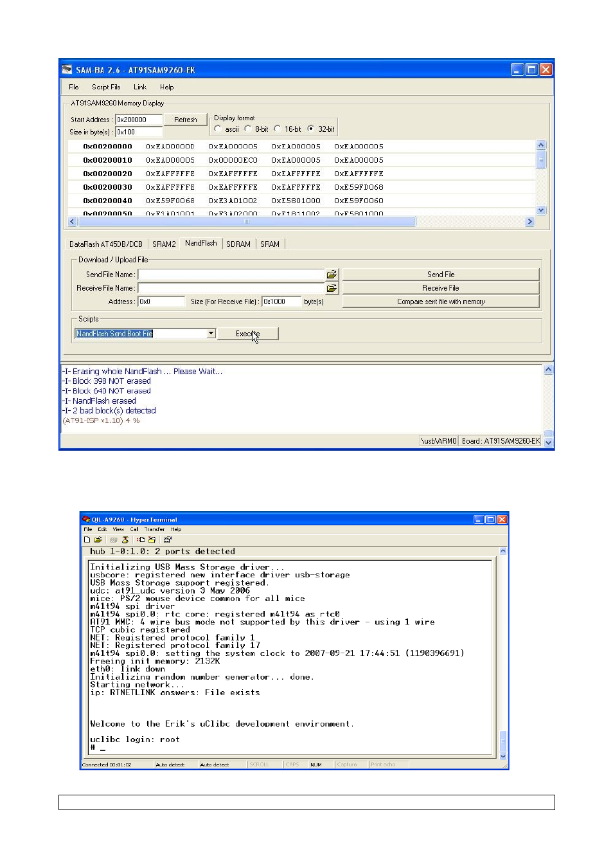Click the Receive File button
Viewport: 613px width, 868px height.
point(441,288)
